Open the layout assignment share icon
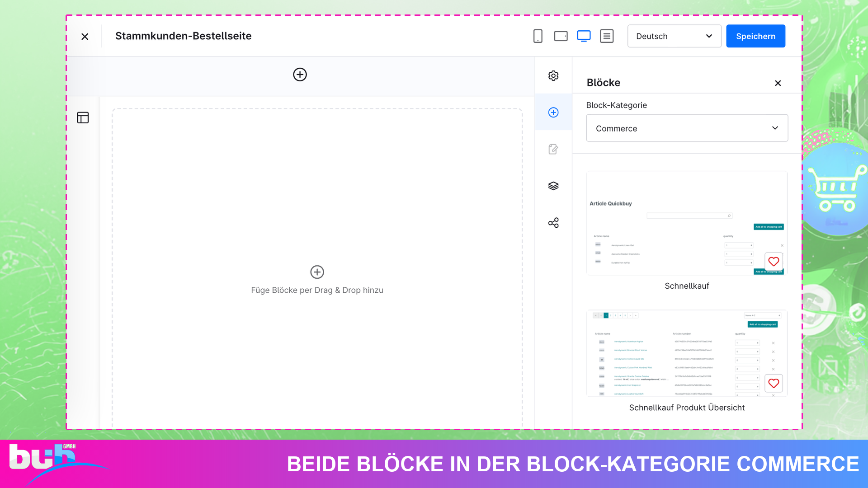Screen dimensions: 868x488 553,223
